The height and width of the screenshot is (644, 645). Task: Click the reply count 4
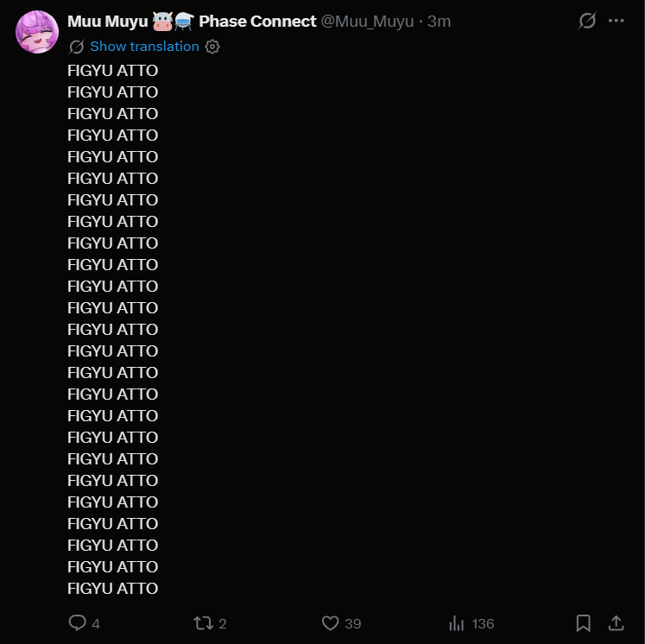(96, 624)
